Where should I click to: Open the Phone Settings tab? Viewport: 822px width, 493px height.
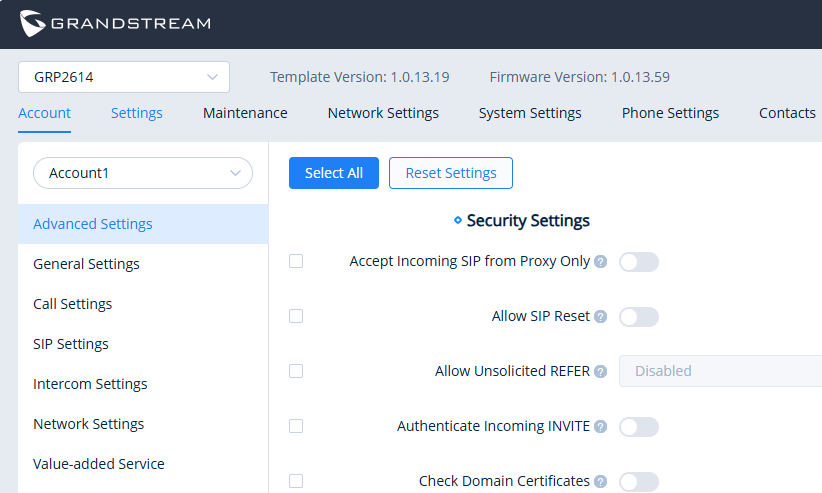670,113
